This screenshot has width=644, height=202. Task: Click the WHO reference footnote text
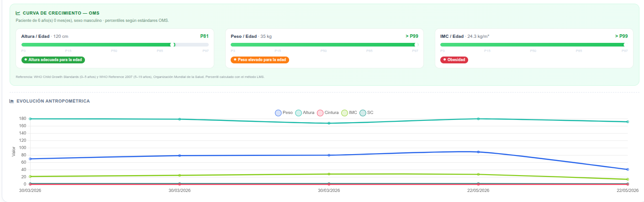tap(140, 77)
